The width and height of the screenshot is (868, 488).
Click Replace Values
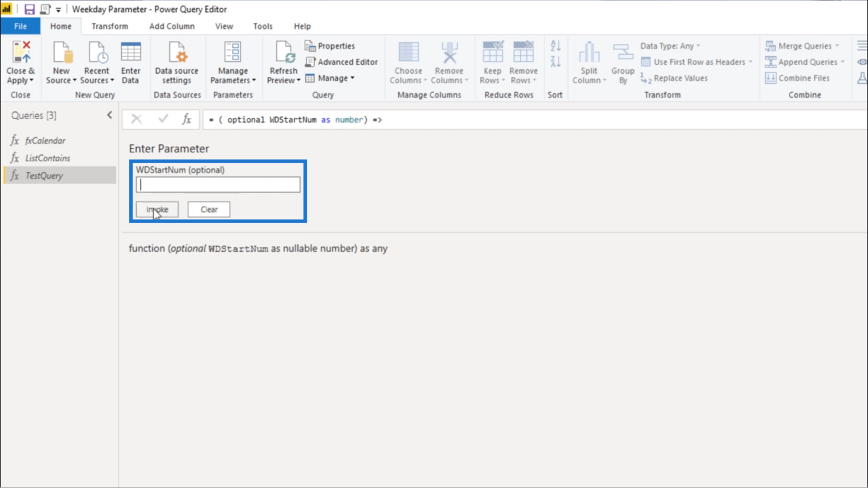pyautogui.click(x=674, y=78)
